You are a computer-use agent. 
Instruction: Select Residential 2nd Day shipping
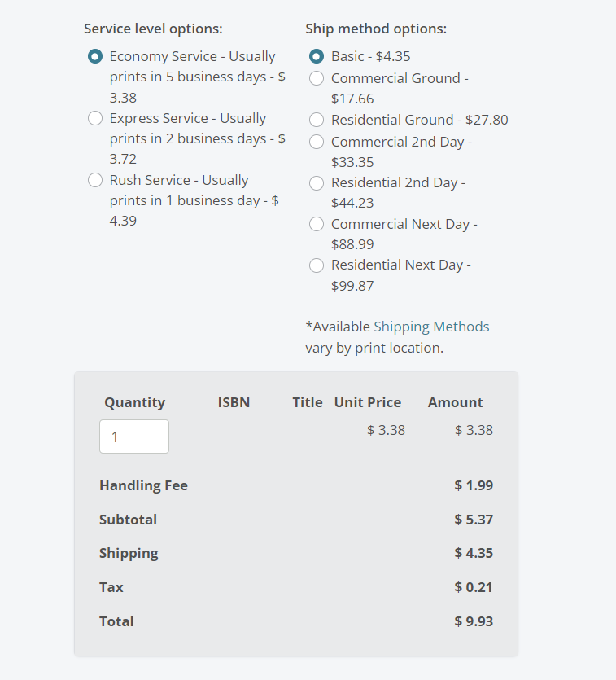point(316,183)
